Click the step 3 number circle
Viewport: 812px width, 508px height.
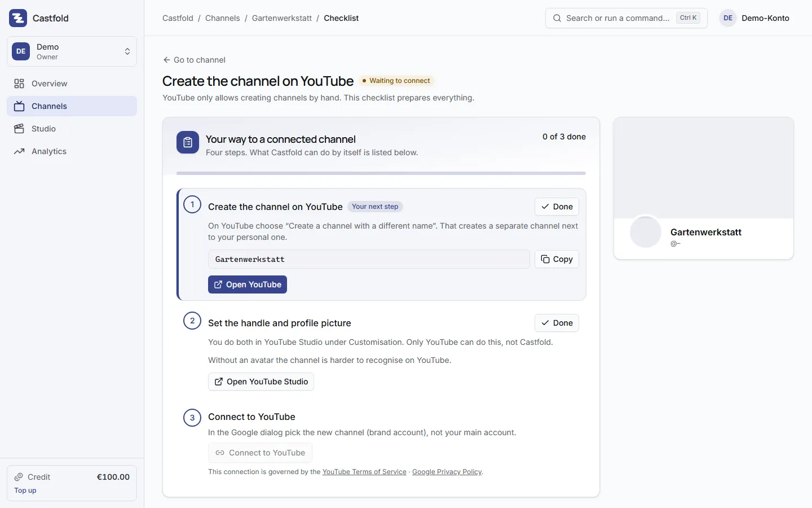192,418
